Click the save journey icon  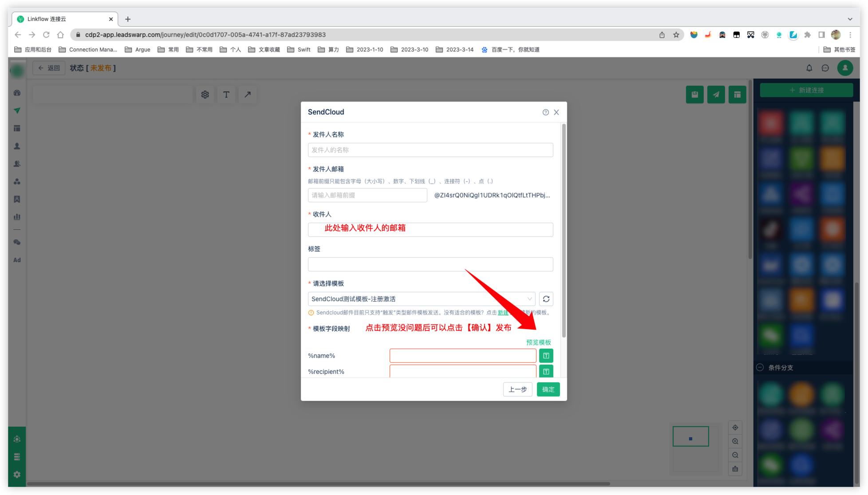click(694, 94)
